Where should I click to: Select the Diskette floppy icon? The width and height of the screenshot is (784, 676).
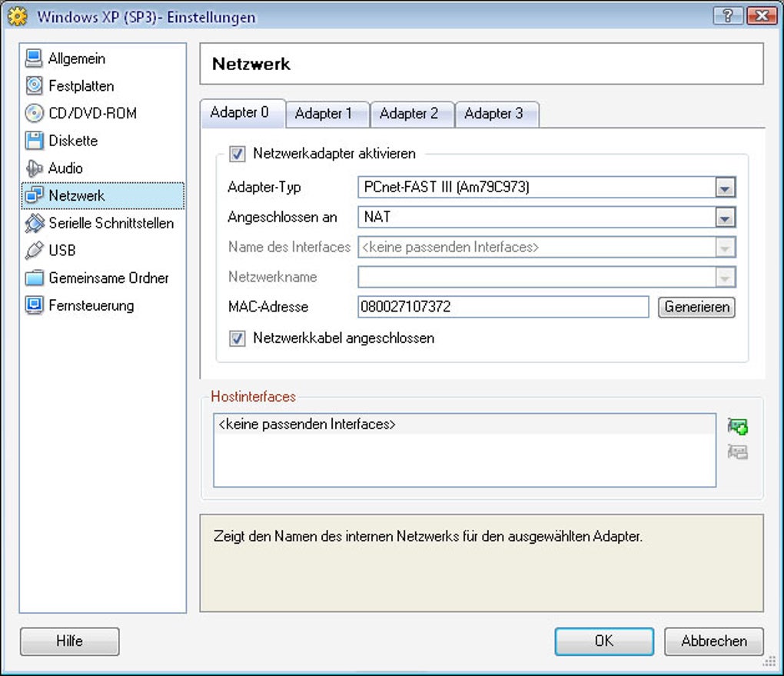pos(34,141)
